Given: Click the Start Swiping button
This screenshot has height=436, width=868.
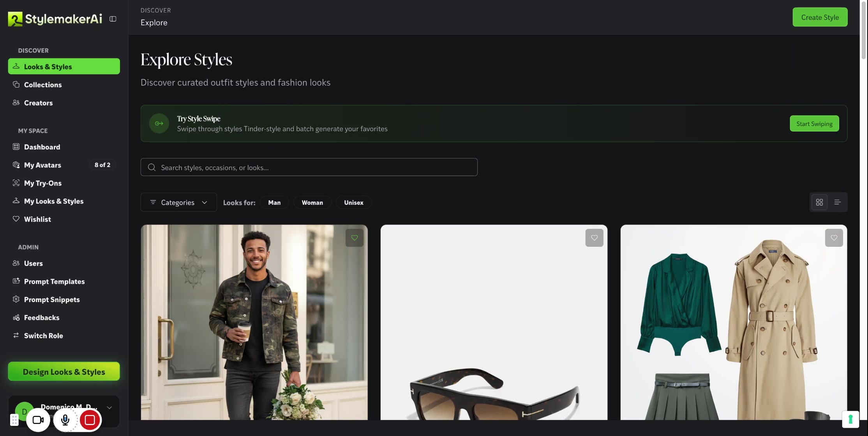Looking at the screenshot, I should [x=814, y=123].
